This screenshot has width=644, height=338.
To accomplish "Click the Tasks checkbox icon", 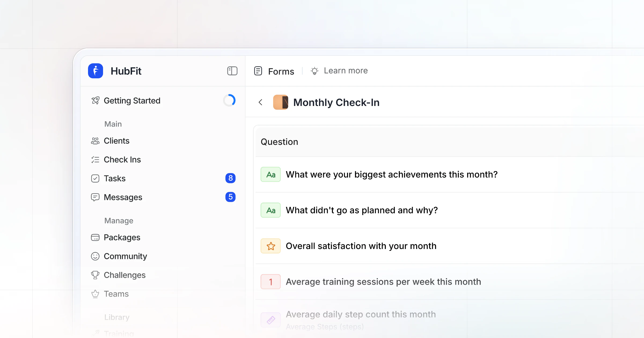I will (x=95, y=178).
